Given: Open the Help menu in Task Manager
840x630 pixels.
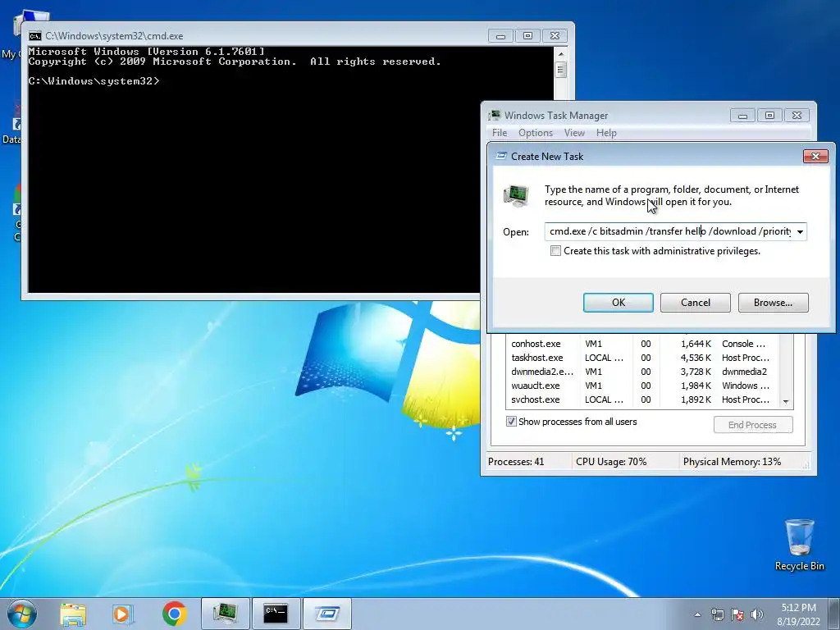Looking at the screenshot, I should tap(606, 132).
